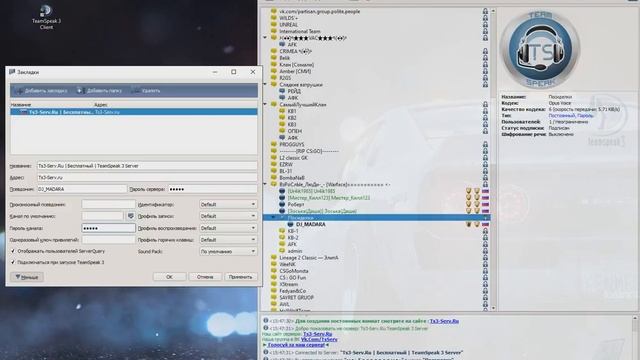Click the vk.com/partisan.group.polite.people channel icon
Image resolution: width=640 pixels, height=360 pixels.
[274, 11]
